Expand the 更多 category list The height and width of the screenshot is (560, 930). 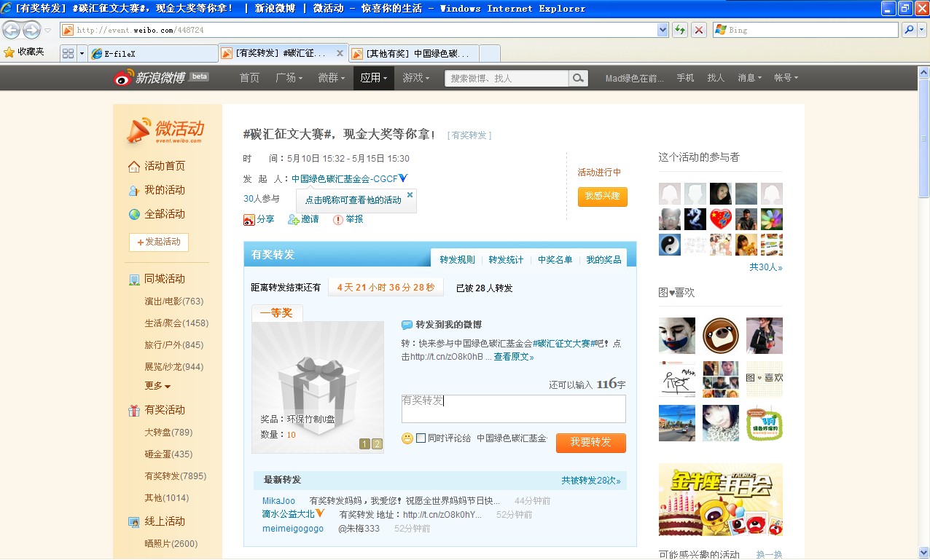(157, 386)
